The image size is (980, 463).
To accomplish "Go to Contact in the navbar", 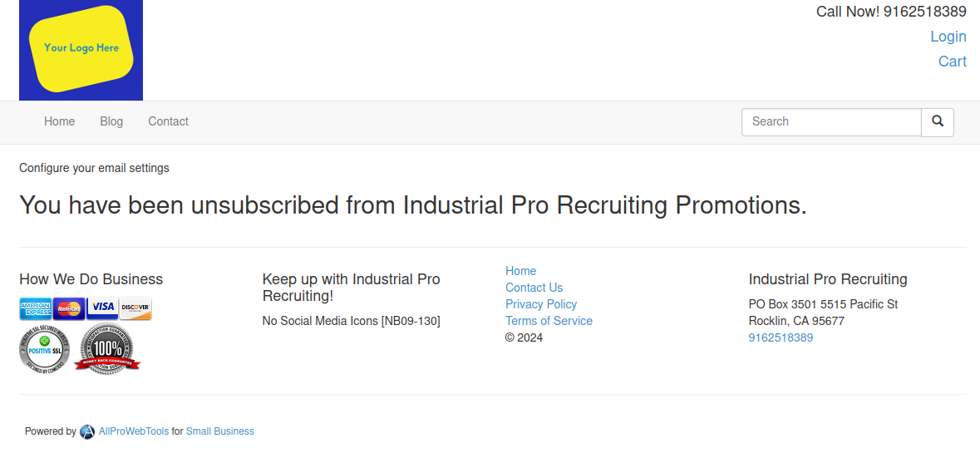I will (x=168, y=121).
